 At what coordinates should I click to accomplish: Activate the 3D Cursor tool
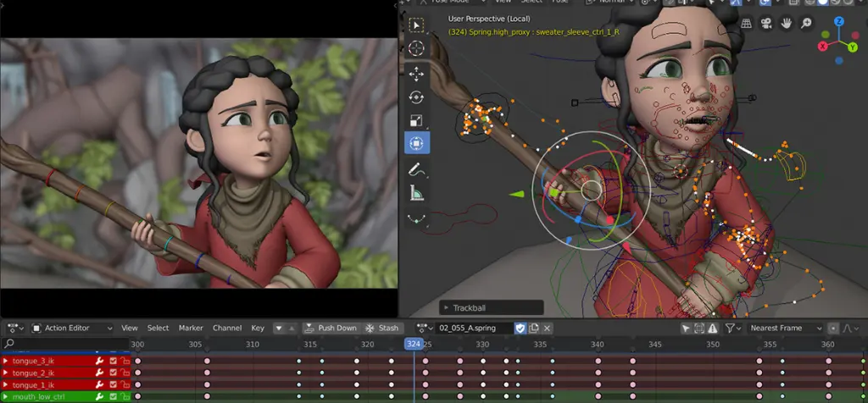[x=416, y=48]
